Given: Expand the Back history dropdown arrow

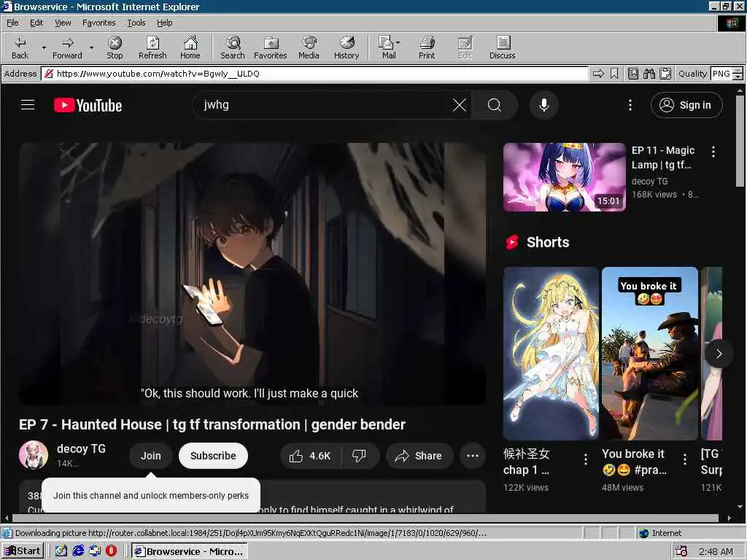Looking at the screenshot, I should tap(44, 47).
